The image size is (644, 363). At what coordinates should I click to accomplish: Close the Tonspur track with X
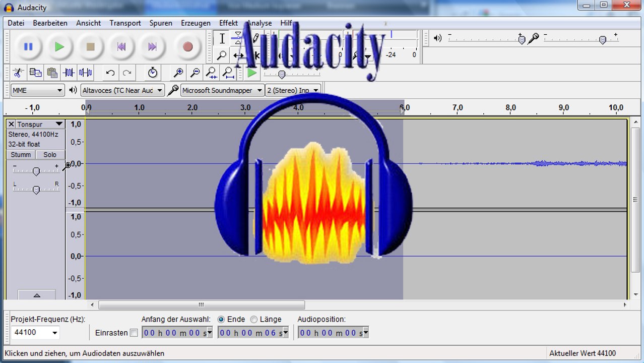(11, 124)
